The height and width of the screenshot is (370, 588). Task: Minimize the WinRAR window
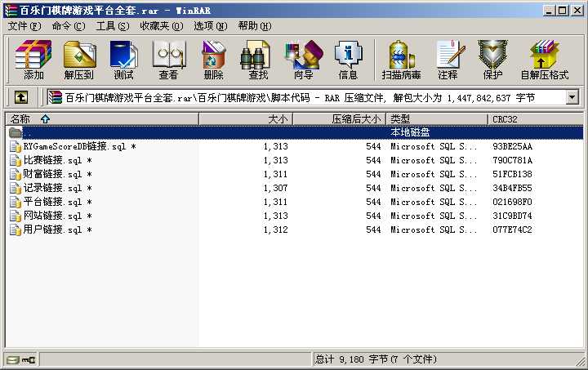click(549, 11)
